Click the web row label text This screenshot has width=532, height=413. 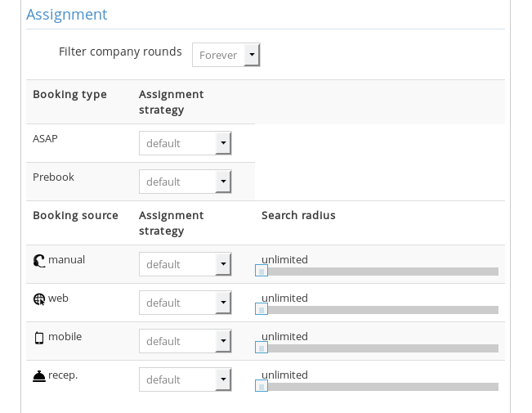pos(58,299)
